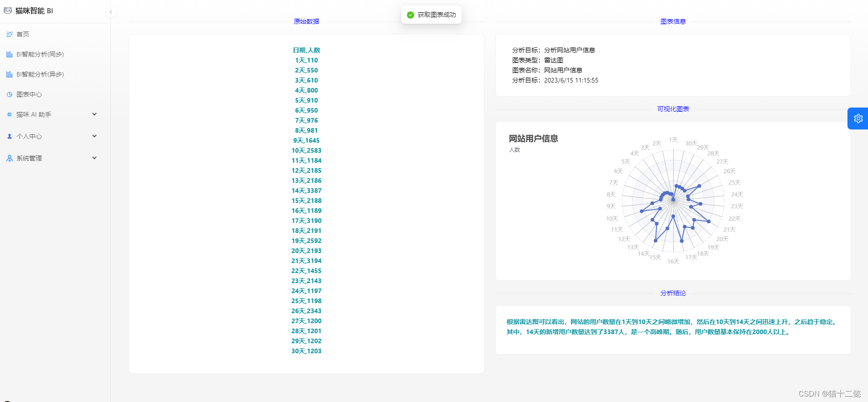This screenshot has width=868, height=402.
Task: Select data row 9天,1645
Action: 307,140
